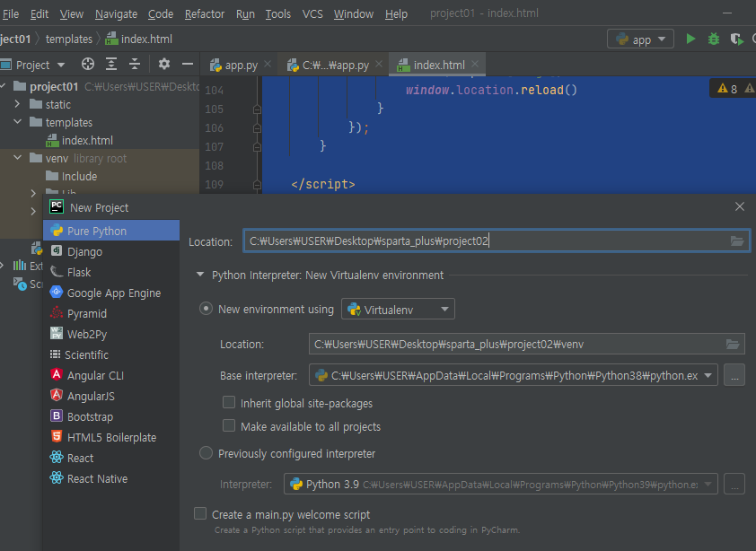756x551 pixels.
Task: Toggle Create a main.py welcome script
Action: [x=200, y=514]
